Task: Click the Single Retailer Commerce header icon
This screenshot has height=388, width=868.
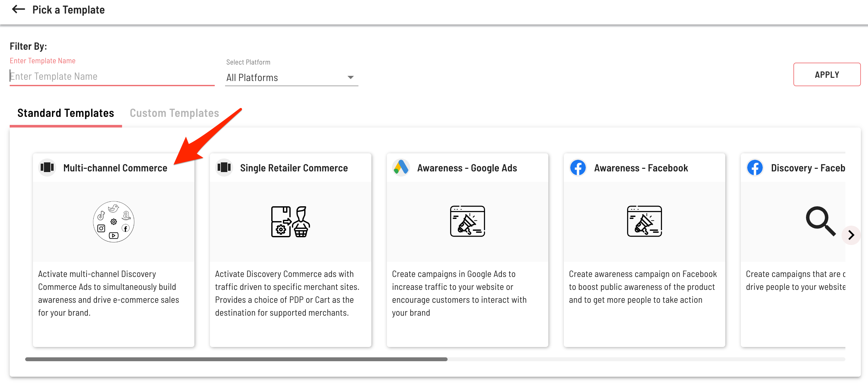Action: pyautogui.click(x=224, y=168)
